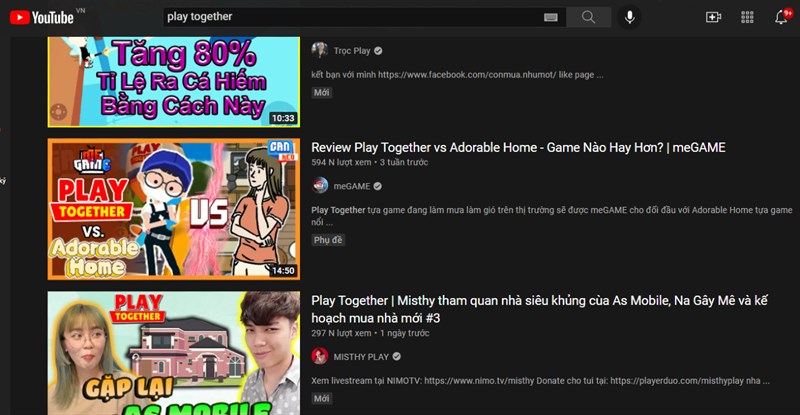The width and height of the screenshot is (800, 415).
Task: Click "594 N lượt xem" view count text
Action: [341, 162]
